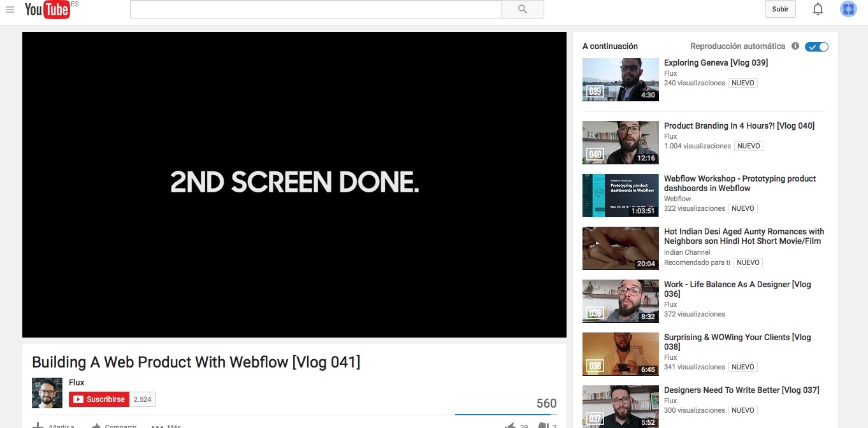The height and width of the screenshot is (428, 868).
Task: Open the Flux channel avatar picture
Action: pyautogui.click(x=47, y=393)
